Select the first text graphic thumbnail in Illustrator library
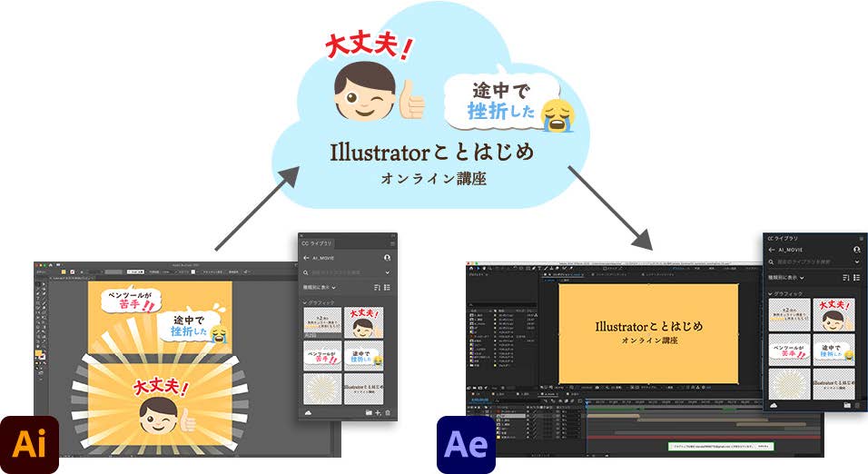 point(322,322)
